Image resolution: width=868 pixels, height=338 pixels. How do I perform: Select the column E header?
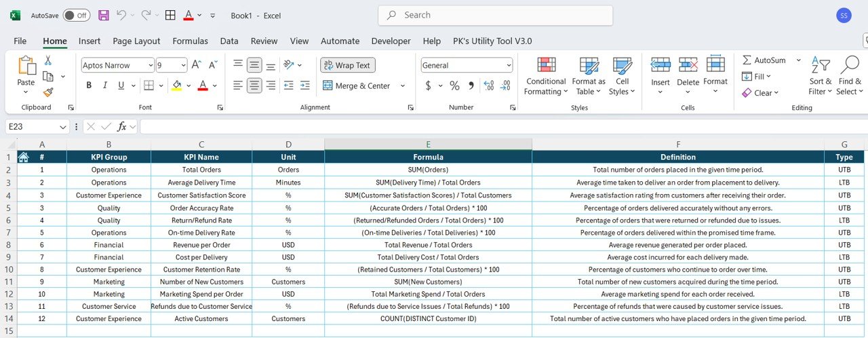click(x=428, y=145)
